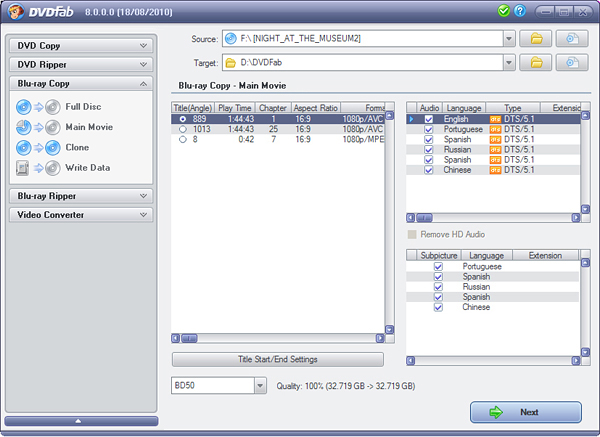
Task: Open Title Start/End Settings
Action: pyautogui.click(x=278, y=359)
